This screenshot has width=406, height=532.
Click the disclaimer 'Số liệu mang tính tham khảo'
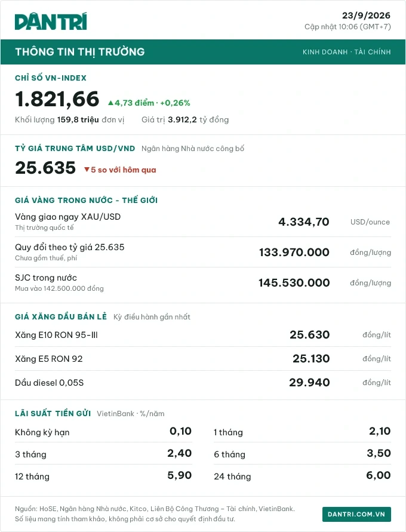click(125, 519)
